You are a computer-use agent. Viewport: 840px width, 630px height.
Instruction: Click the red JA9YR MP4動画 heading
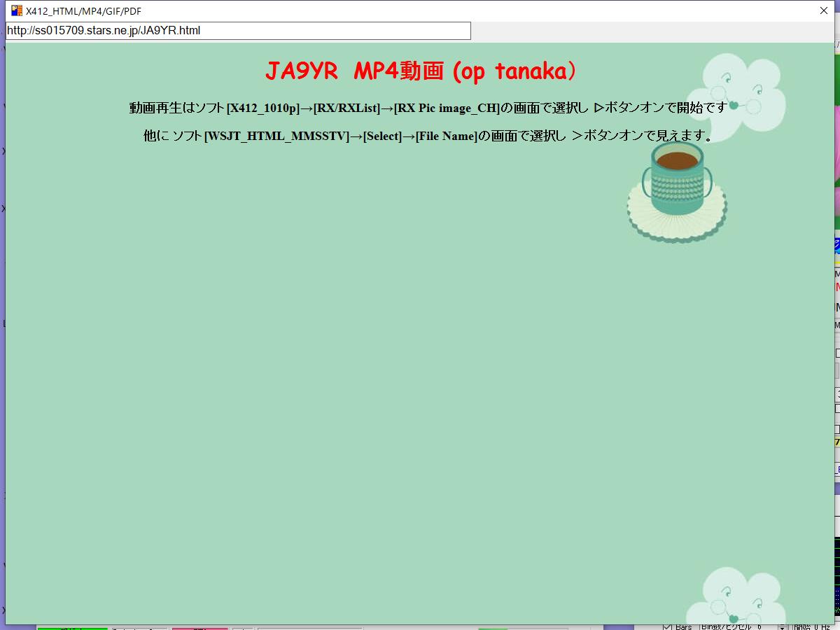click(x=421, y=71)
